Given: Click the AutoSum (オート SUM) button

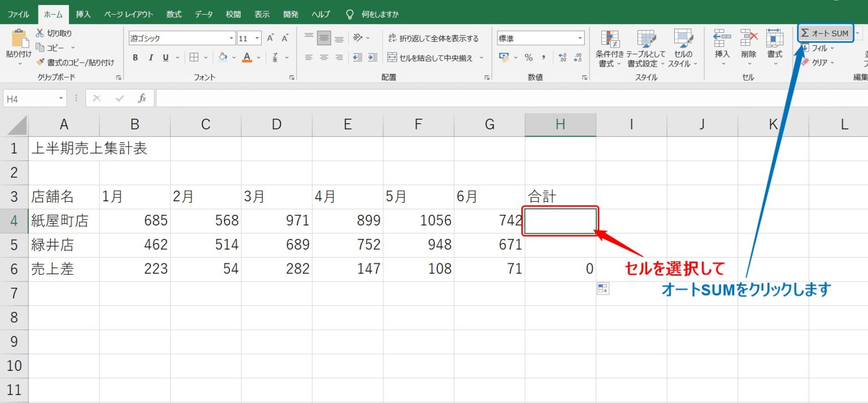Looking at the screenshot, I should tap(825, 33).
